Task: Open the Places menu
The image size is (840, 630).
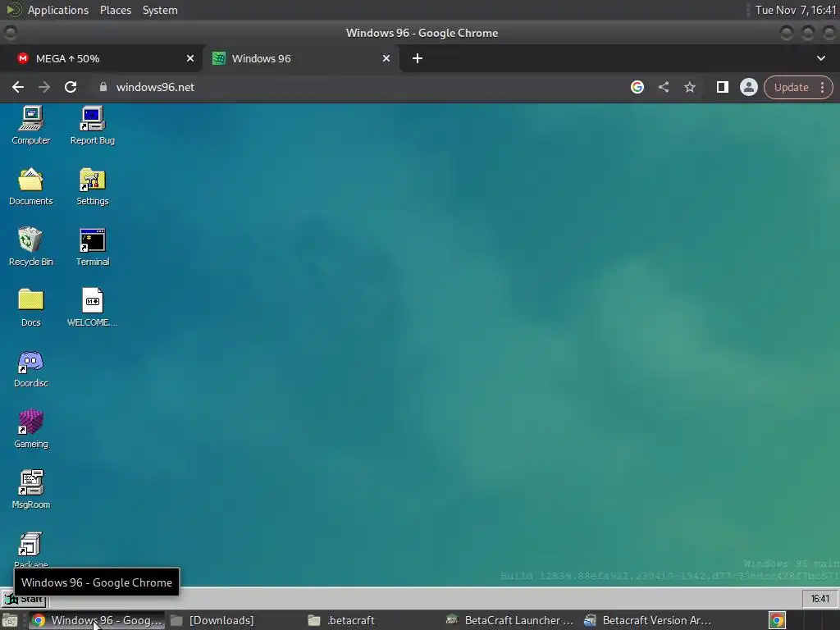Action: pyautogui.click(x=115, y=10)
